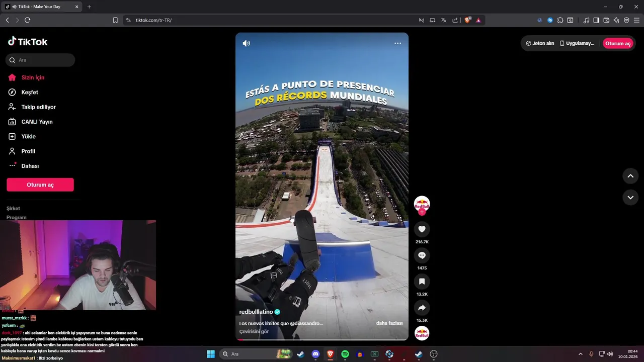Click the 'Uygulamay...' get app button
The height and width of the screenshot is (362, 644).
tap(577, 43)
